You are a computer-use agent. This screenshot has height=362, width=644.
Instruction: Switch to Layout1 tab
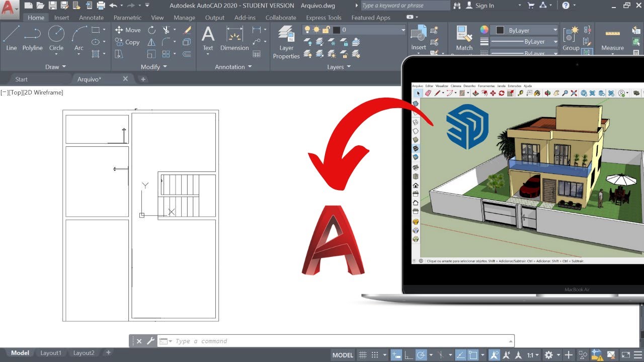tap(51, 353)
